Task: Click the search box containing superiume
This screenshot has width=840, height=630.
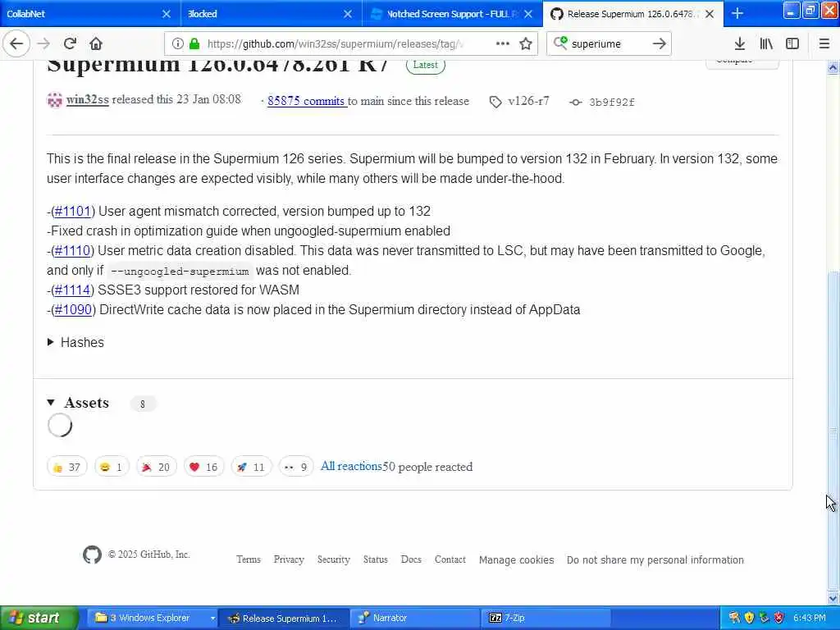Action: pos(608,43)
